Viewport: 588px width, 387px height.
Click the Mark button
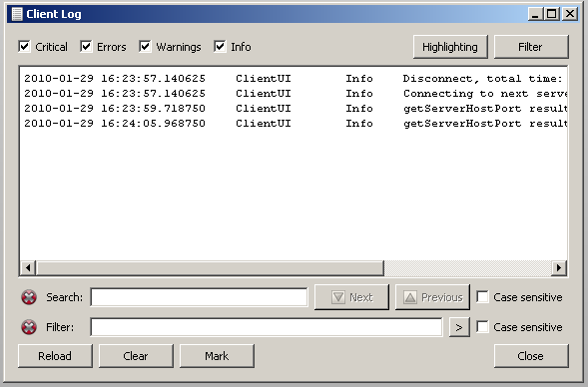[x=217, y=356]
